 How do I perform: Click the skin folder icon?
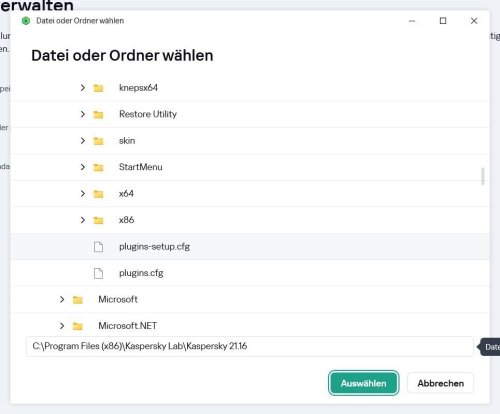pyautogui.click(x=98, y=141)
